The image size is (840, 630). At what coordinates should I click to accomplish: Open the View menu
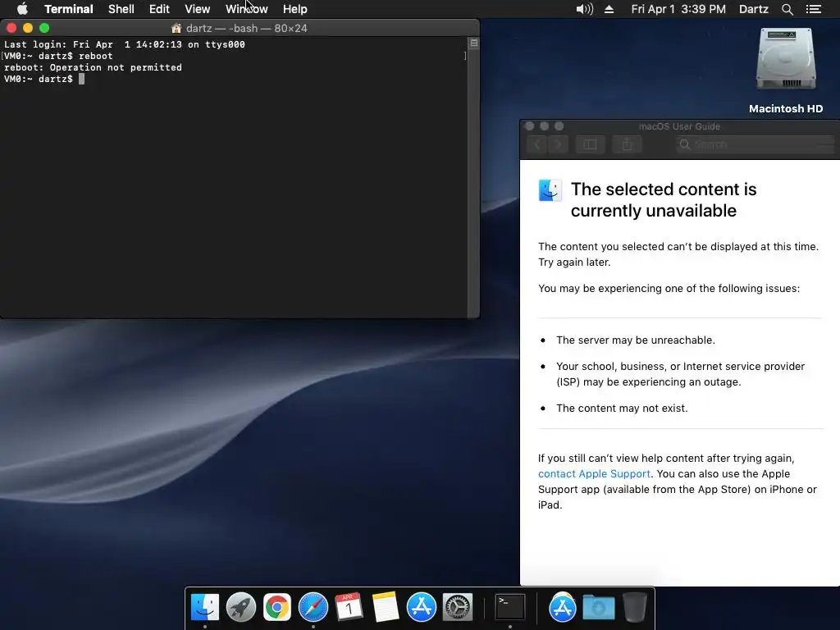(197, 9)
